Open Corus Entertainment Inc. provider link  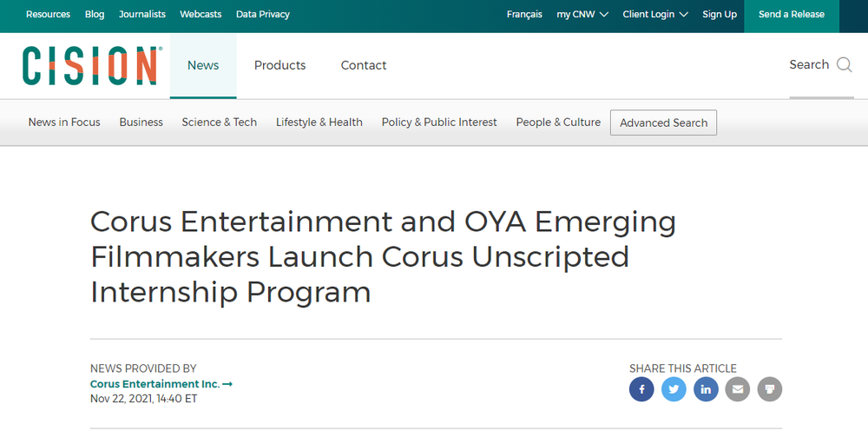[x=161, y=384]
